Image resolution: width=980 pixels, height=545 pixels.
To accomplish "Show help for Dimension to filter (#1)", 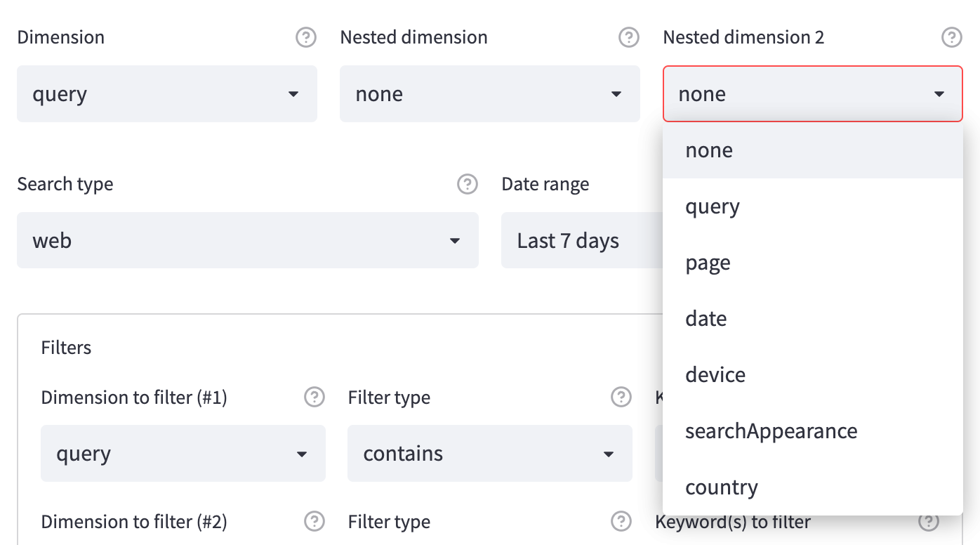I will click(314, 398).
